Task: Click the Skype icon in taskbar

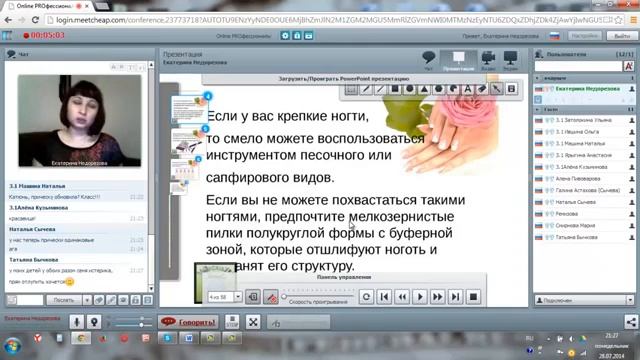Action: click(x=167, y=338)
